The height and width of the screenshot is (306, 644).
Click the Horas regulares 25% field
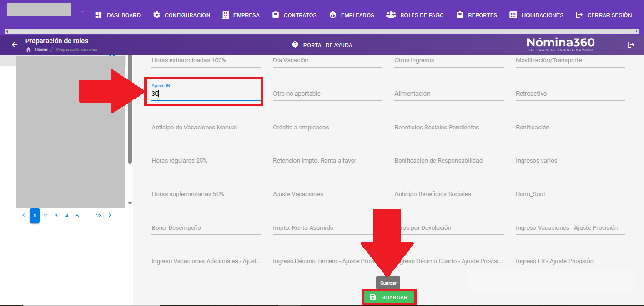[x=206, y=161]
